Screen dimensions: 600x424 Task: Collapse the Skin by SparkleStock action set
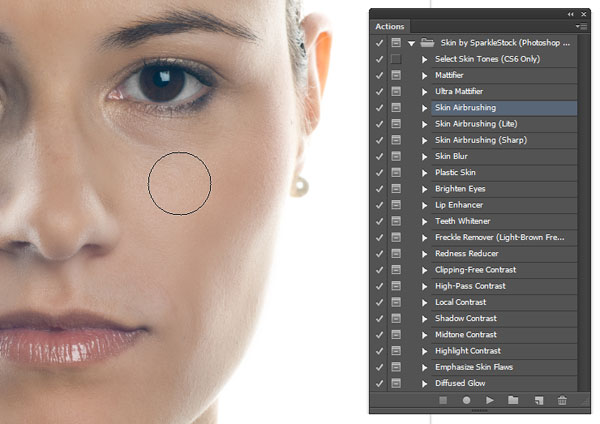pos(411,43)
